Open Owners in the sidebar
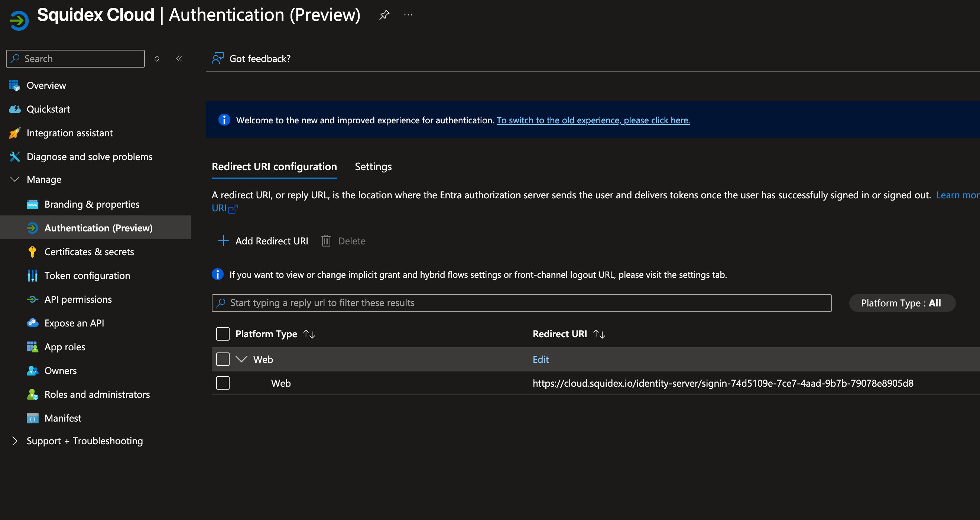980x520 pixels. [x=61, y=371]
